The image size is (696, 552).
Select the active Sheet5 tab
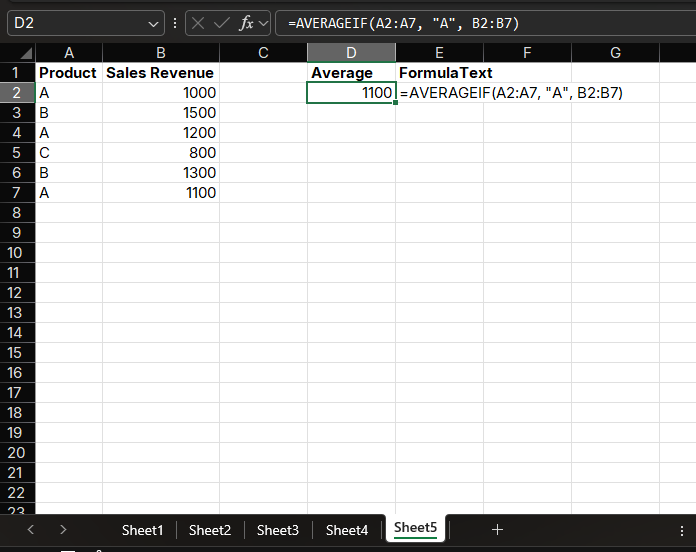click(415, 528)
